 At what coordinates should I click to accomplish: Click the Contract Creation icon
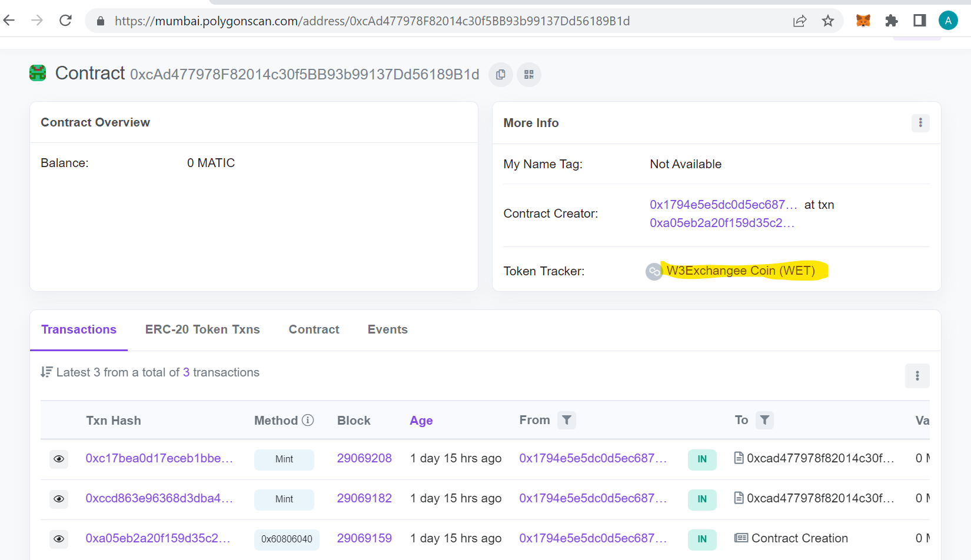tap(741, 538)
